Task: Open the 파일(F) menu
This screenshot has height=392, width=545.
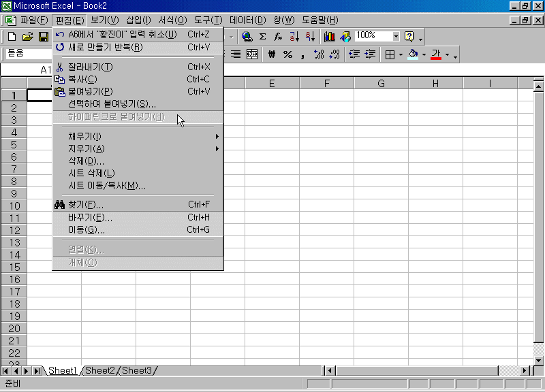Action: coord(34,20)
